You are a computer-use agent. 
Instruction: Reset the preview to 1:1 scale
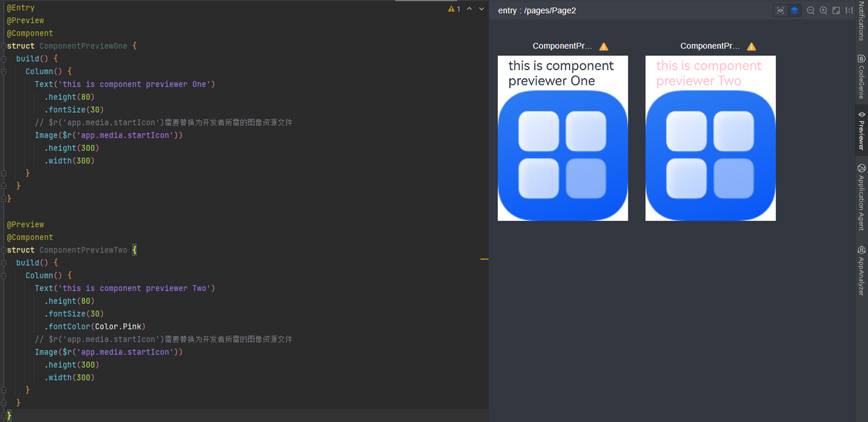(x=849, y=10)
